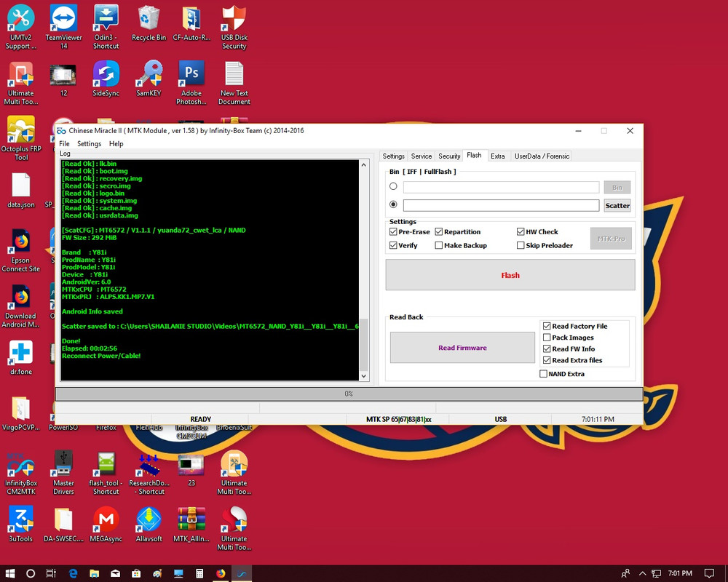Open the File menu
The image size is (728, 582).
(64, 144)
